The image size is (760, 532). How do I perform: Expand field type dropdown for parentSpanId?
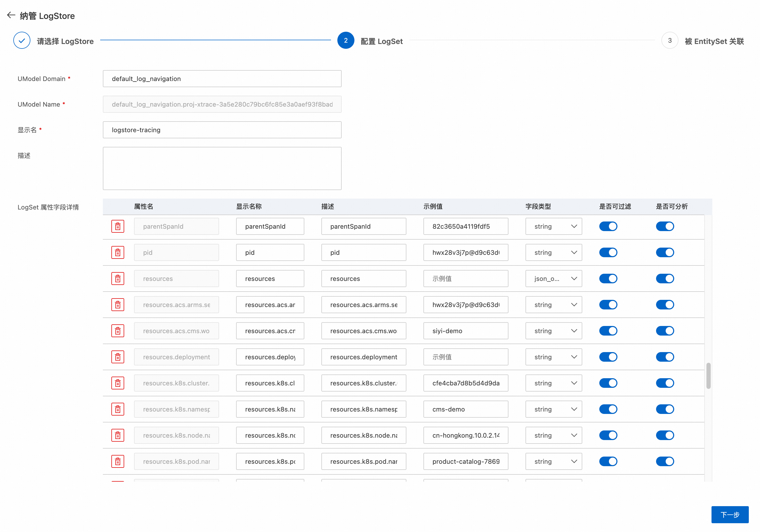pyautogui.click(x=553, y=227)
